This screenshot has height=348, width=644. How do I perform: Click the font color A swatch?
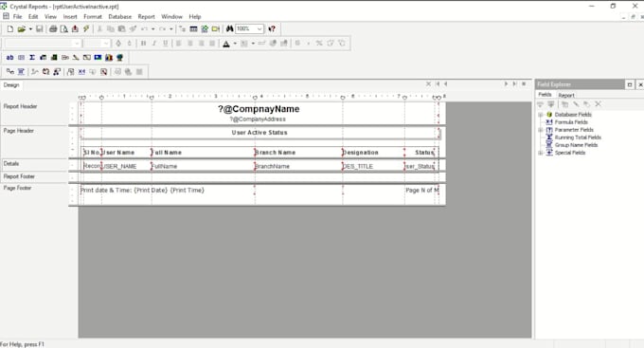226,44
